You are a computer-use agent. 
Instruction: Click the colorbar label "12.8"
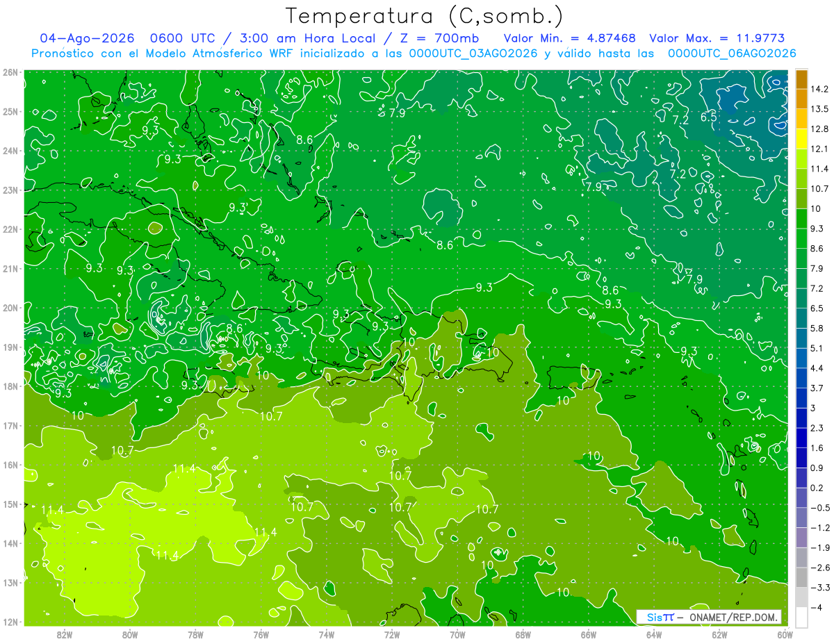[x=821, y=129]
